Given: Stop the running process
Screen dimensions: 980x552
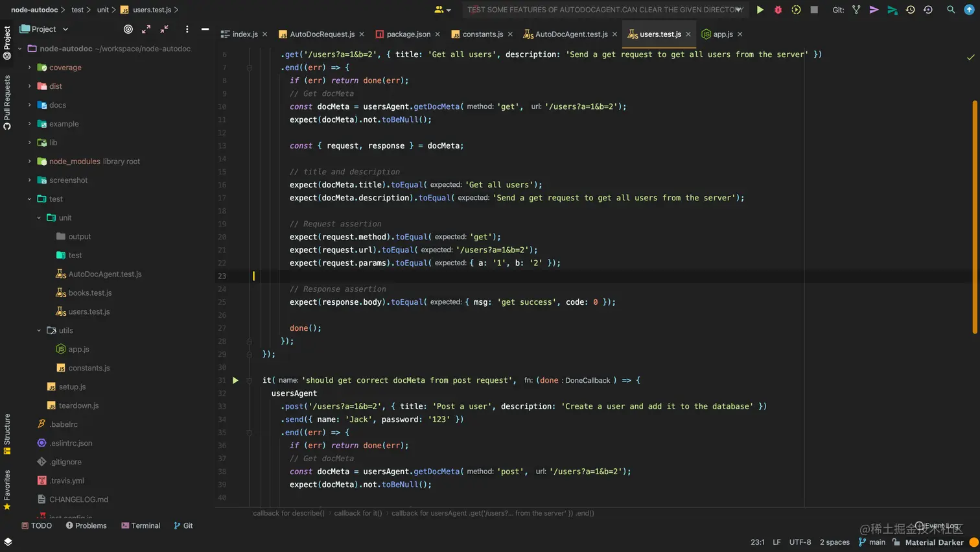Looking at the screenshot, I should click(x=814, y=10).
